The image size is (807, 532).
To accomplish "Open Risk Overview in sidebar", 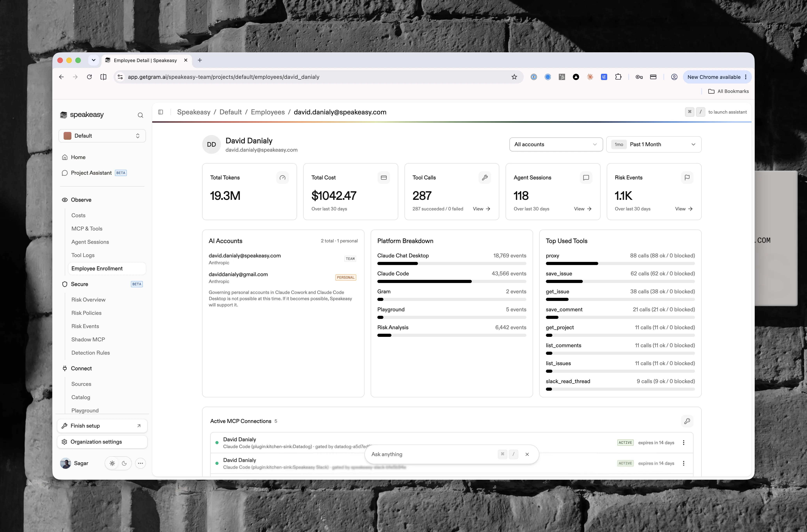I will tap(89, 300).
